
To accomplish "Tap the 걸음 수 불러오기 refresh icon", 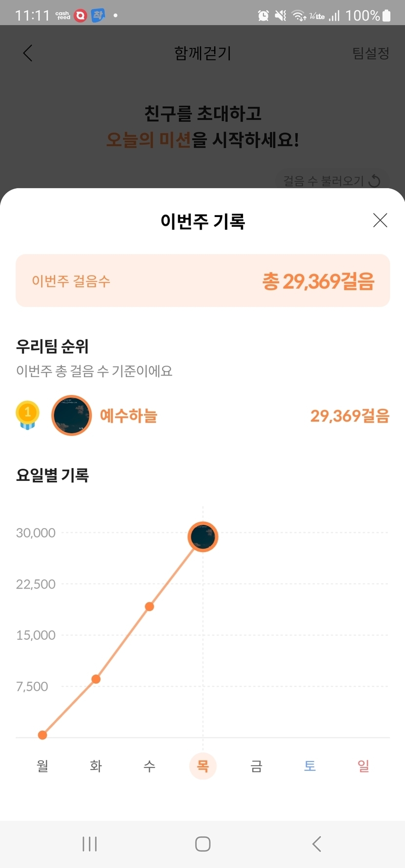I will 374,181.
